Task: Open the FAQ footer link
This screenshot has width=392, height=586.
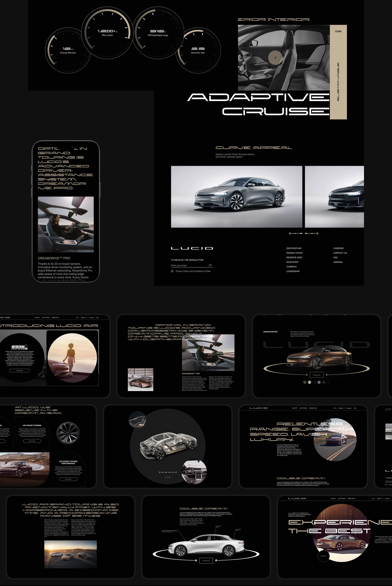Action: pos(335,258)
